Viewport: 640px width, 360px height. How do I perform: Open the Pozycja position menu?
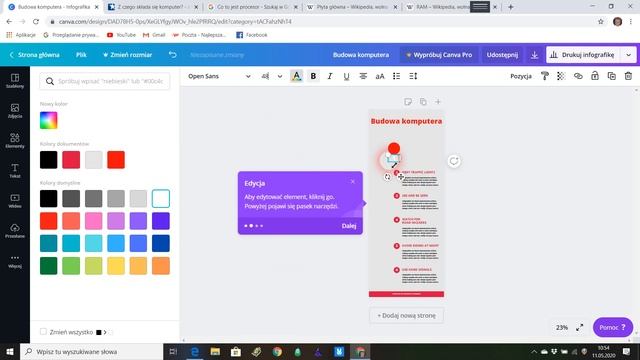coord(521,76)
